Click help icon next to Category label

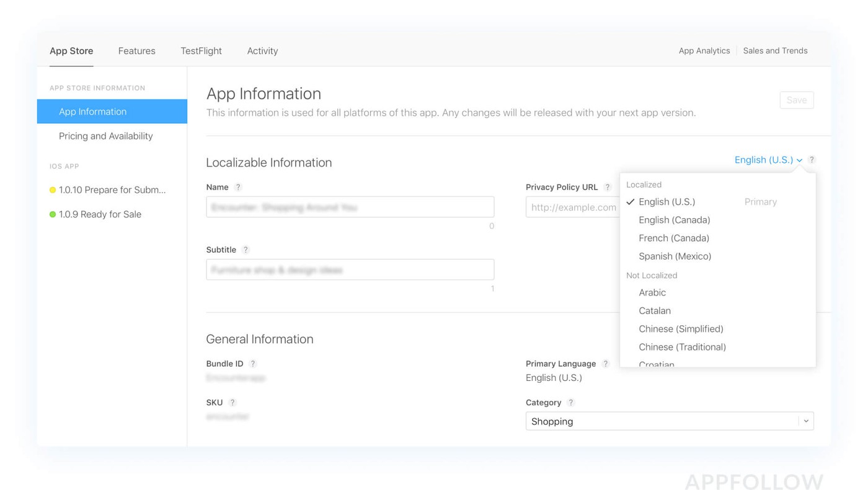click(571, 403)
